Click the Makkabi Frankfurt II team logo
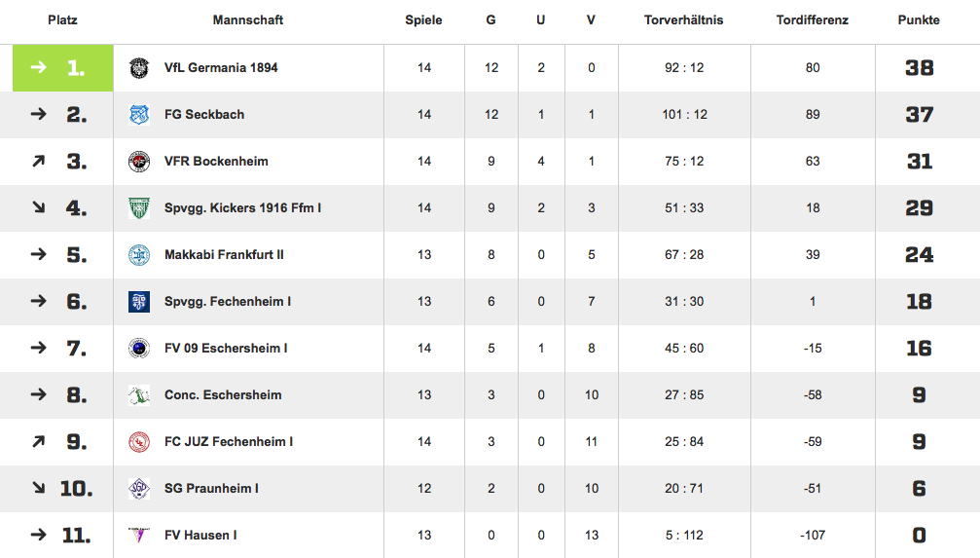The width and height of the screenshot is (980, 558). (139, 254)
